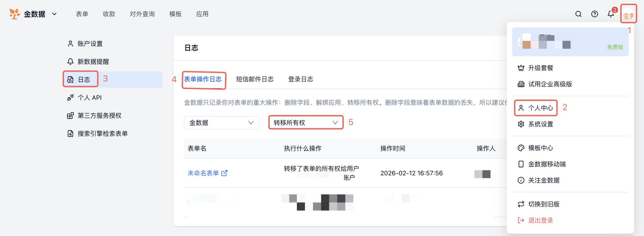Choose 切换到旧版 from the menu
The image size is (644, 236).
tap(544, 204)
